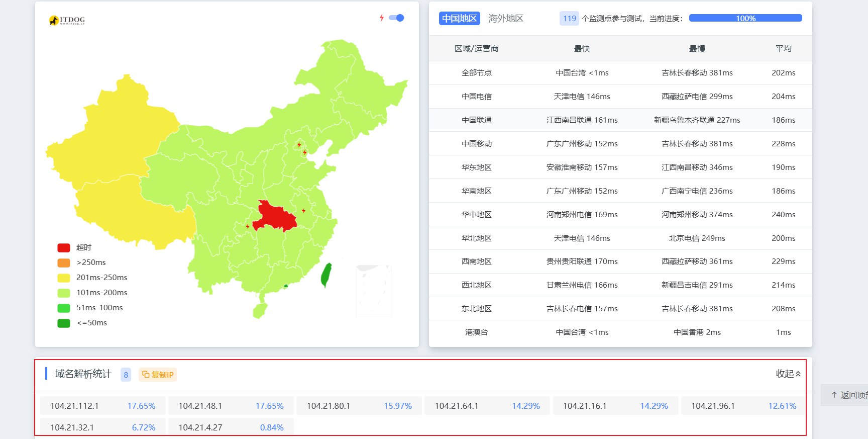Click the red lightning icon beside toggle

click(382, 18)
